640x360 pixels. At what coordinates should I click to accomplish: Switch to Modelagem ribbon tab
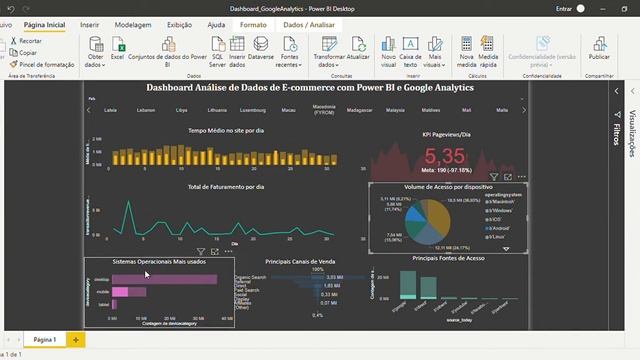[133, 25]
